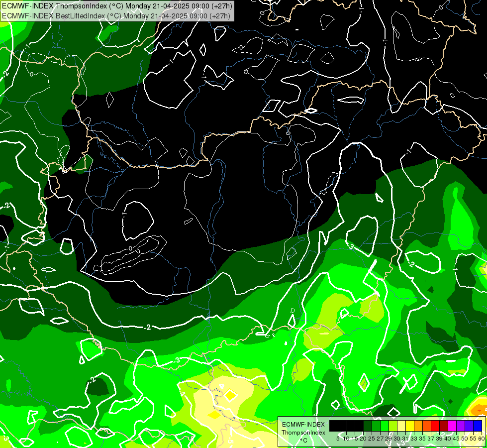The width and height of the screenshot is (487, 448).
Task: Select the medium green 25–27 legend swatch
Action: [376, 426]
